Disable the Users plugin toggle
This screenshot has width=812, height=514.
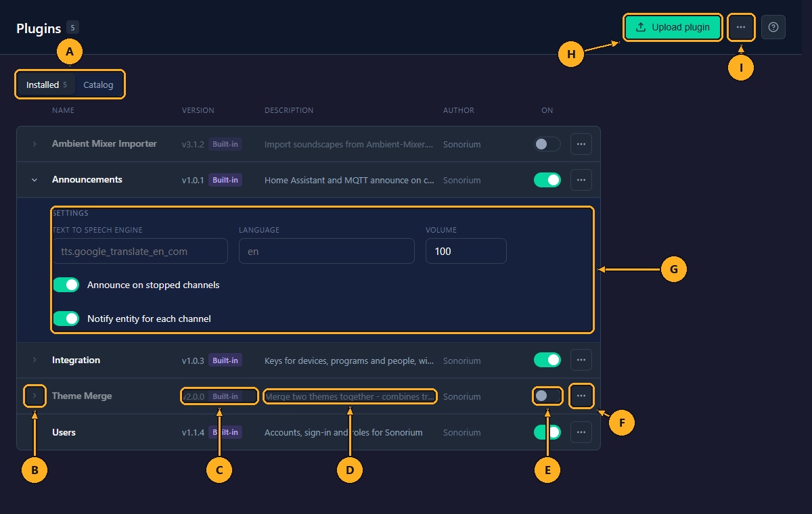[547, 432]
